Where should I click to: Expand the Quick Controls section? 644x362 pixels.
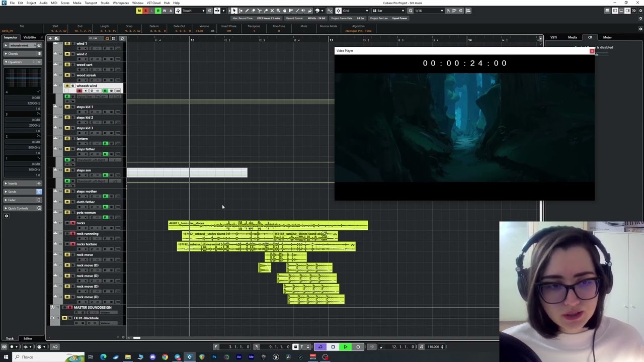[22, 208]
